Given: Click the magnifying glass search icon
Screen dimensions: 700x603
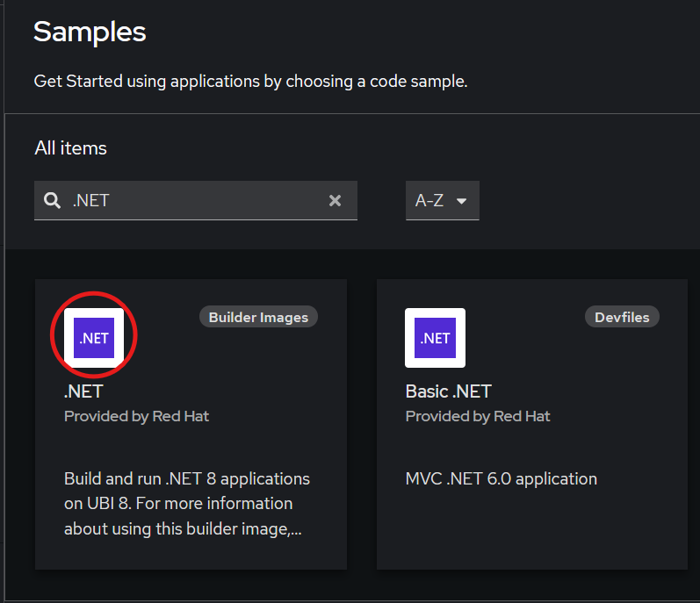Looking at the screenshot, I should point(52,200).
